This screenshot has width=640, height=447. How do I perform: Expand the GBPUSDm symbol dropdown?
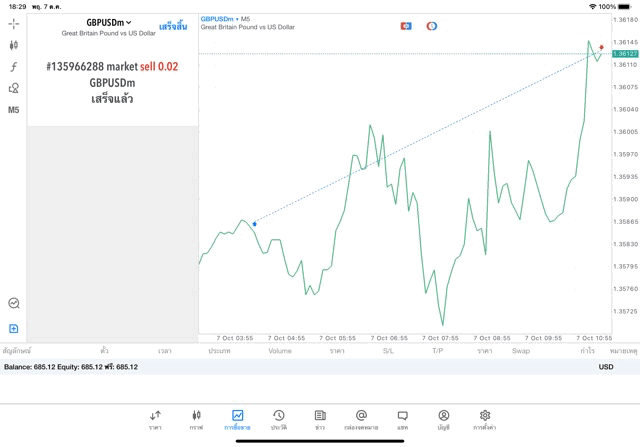tap(109, 22)
